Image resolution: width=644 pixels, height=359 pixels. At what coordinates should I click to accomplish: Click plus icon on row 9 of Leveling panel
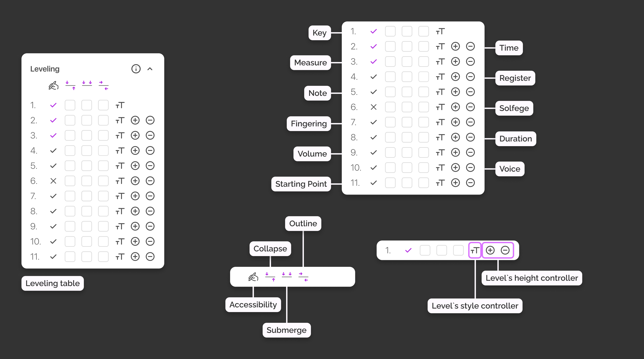(x=135, y=226)
